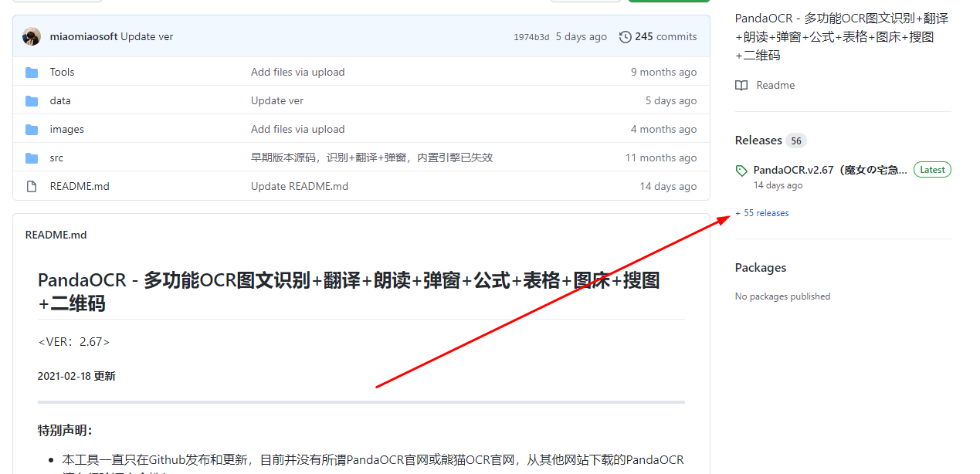Open the Tools directory link
Image resolution: width=980 pixels, height=474 pixels.
click(62, 72)
